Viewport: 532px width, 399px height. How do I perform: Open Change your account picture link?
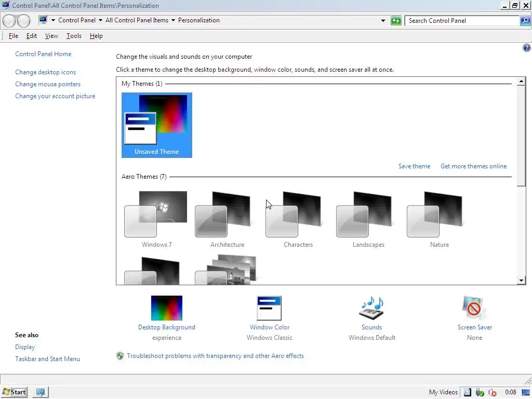(55, 96)
